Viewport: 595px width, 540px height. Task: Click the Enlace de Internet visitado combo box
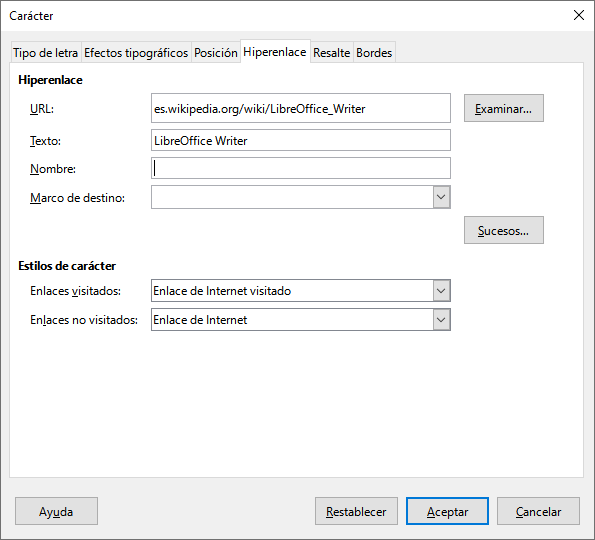(x=301, y=291)
